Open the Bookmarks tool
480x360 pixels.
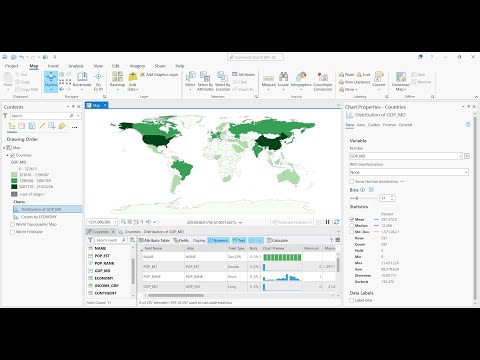82,80
